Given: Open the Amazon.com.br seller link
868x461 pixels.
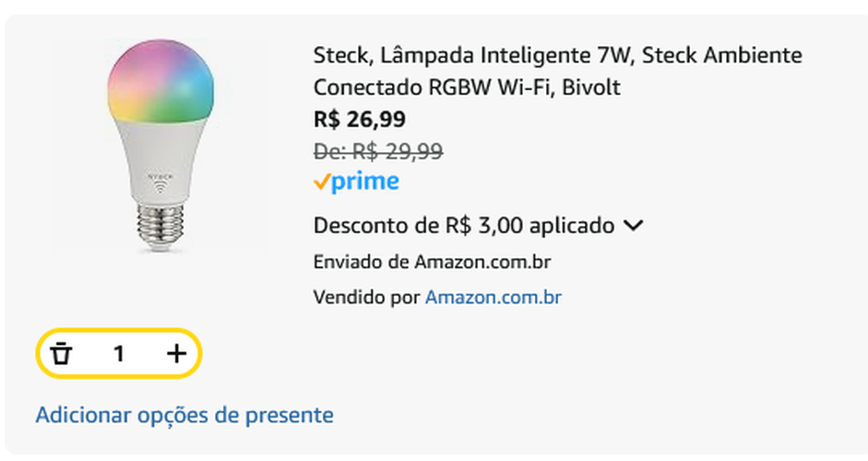Looking at the screenshot, I should click(493, 298).
